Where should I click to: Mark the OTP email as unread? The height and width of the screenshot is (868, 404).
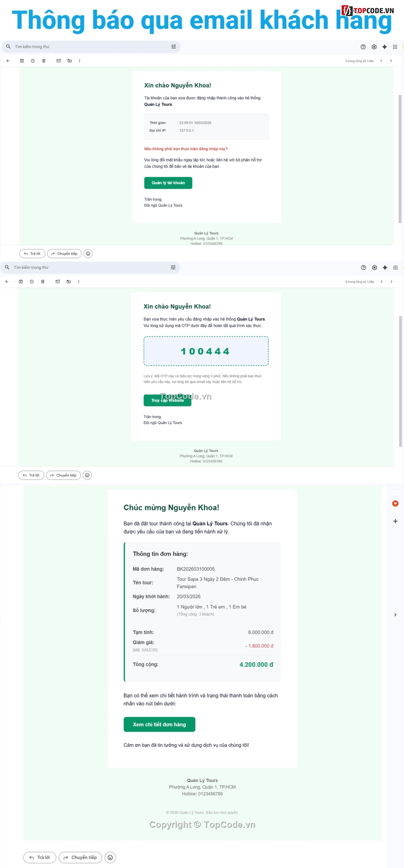pos(58,282)
